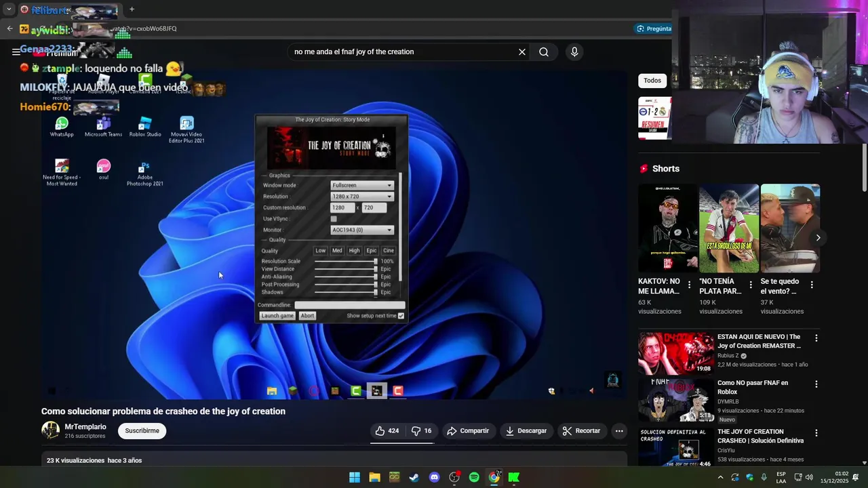Open Steam from the taskbar
Screen dimensions: 868x488
pyautogui.click(x=414, y=477)
